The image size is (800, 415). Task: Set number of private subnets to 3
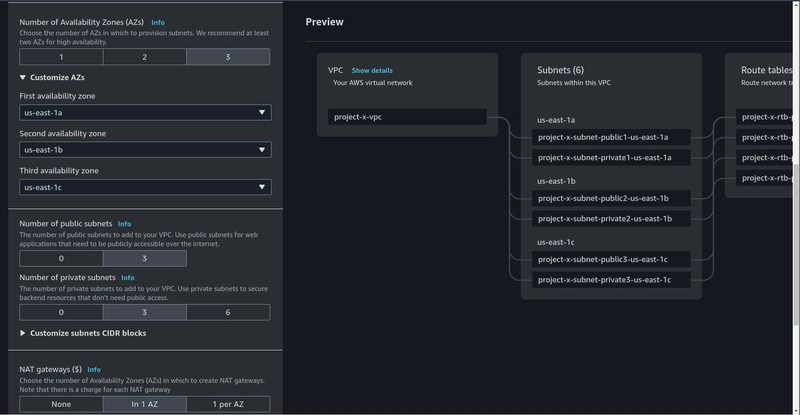pyautogui.click(x=144, y=312)
